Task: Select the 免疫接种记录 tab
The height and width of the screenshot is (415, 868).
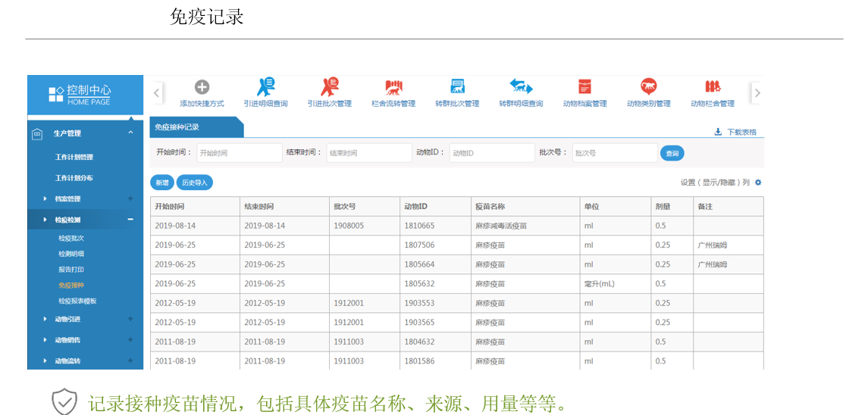Action: click(196, 127)
